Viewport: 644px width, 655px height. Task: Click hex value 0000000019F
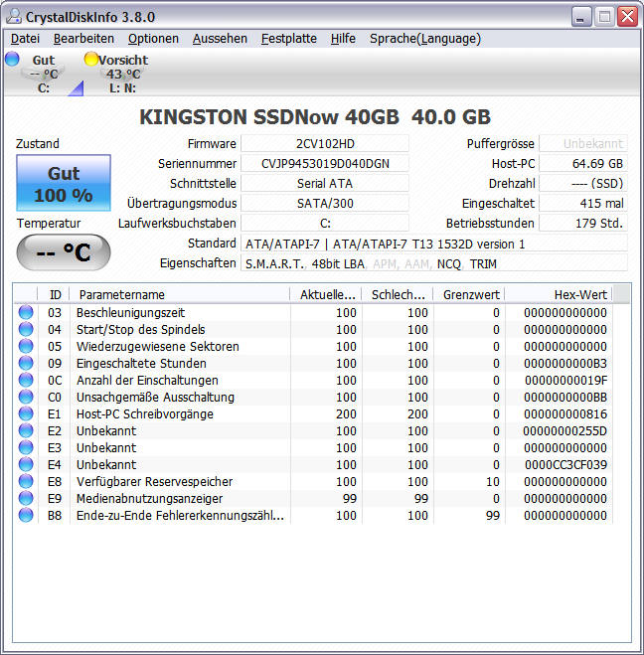[566, 380]
